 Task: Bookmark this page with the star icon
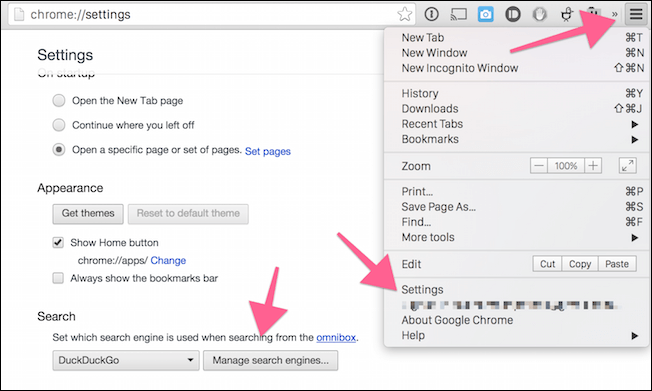(x=404, y=15)
